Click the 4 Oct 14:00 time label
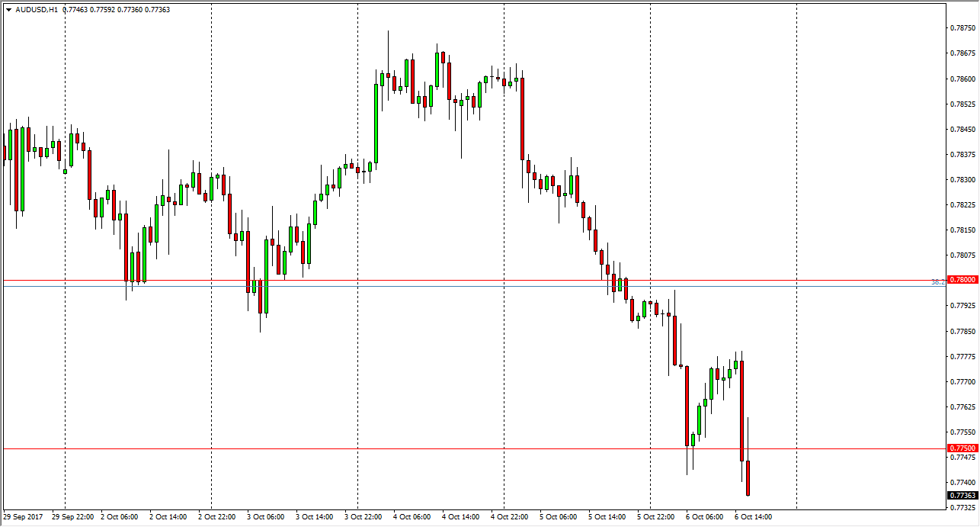 point(461,517)
